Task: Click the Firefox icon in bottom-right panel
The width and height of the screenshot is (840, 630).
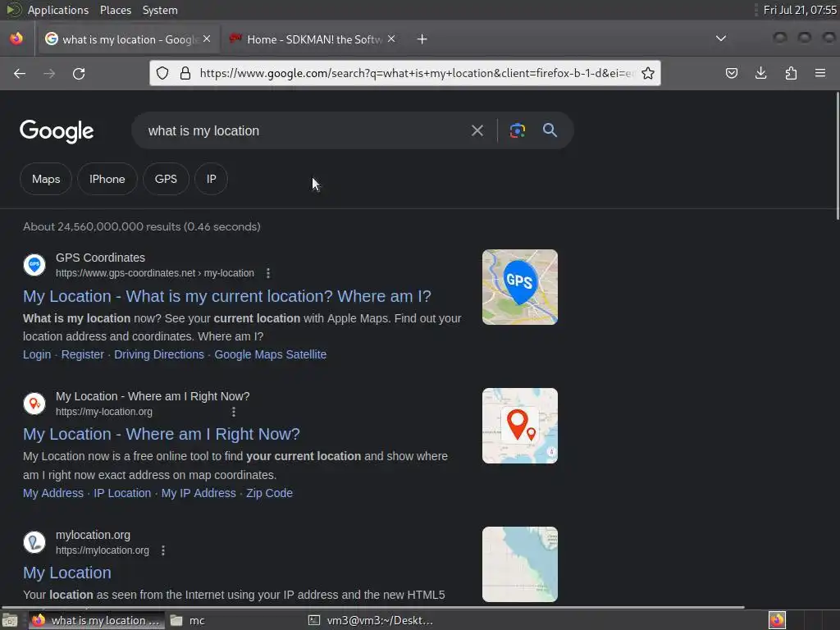Action: (x=778, y=620)
